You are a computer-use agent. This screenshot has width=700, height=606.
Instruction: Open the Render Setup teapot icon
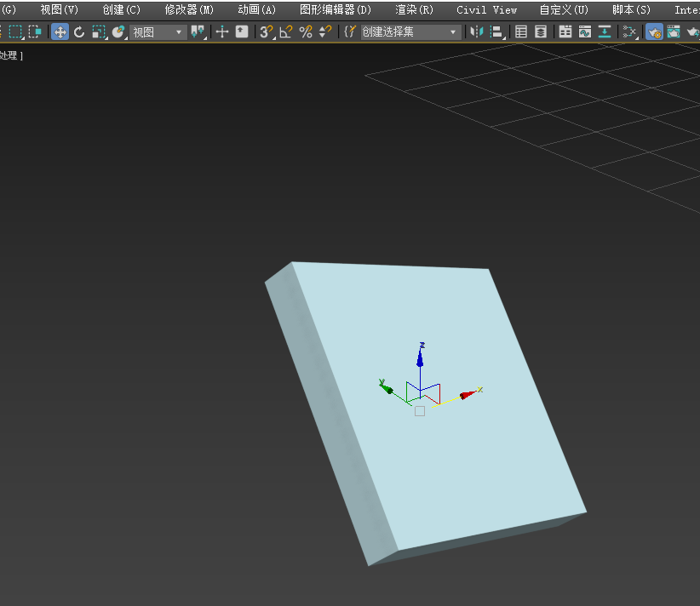[654, 31]
